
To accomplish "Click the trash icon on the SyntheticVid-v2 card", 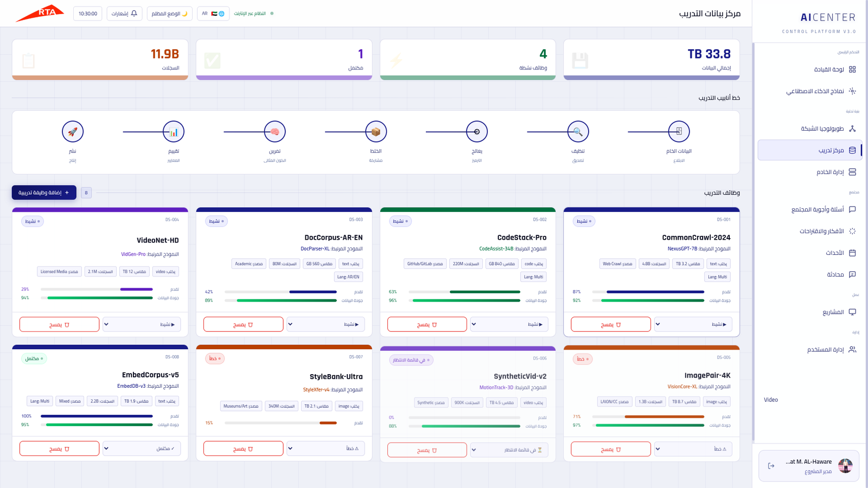I will tap(435, 451).
